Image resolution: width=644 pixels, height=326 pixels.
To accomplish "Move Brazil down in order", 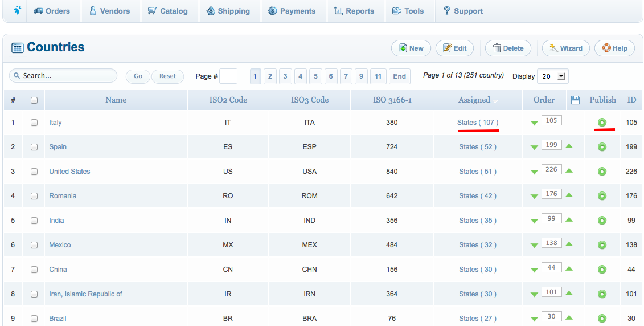I will (x=534, y=319).
